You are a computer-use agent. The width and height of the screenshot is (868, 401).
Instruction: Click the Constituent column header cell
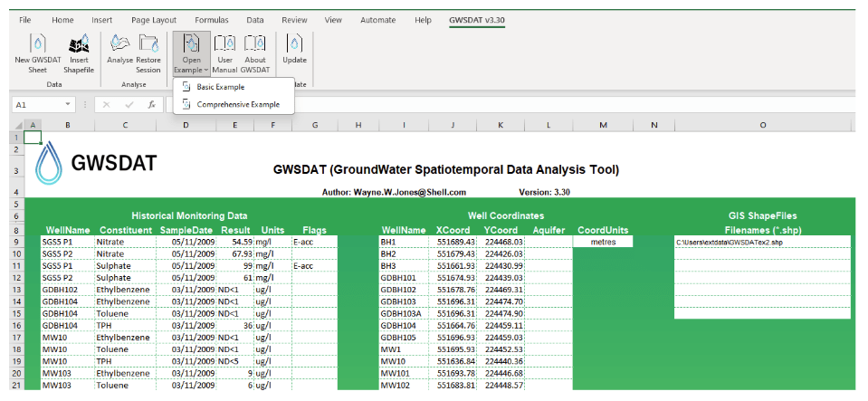tap(125, 231)
